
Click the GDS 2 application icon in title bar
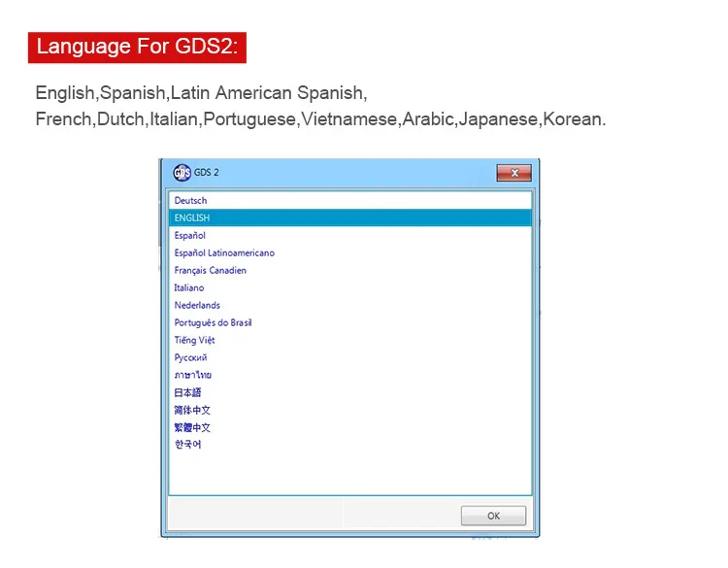pyautogui.click(x=182, y=173)
